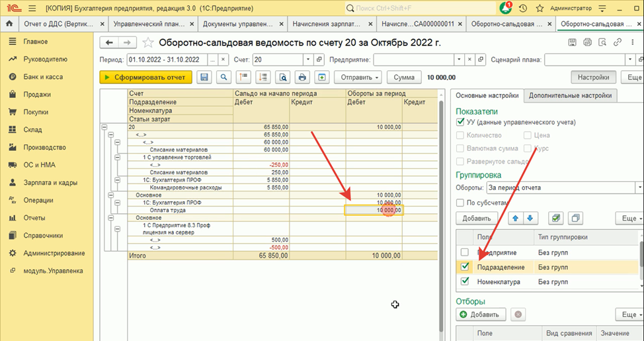The image size is (644, 341).
Task: Uncheck Подразделение grouping field
Action: pos(465,267)
